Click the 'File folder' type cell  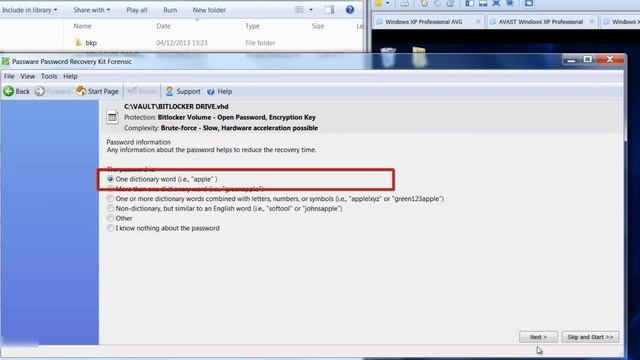[260, 42]
